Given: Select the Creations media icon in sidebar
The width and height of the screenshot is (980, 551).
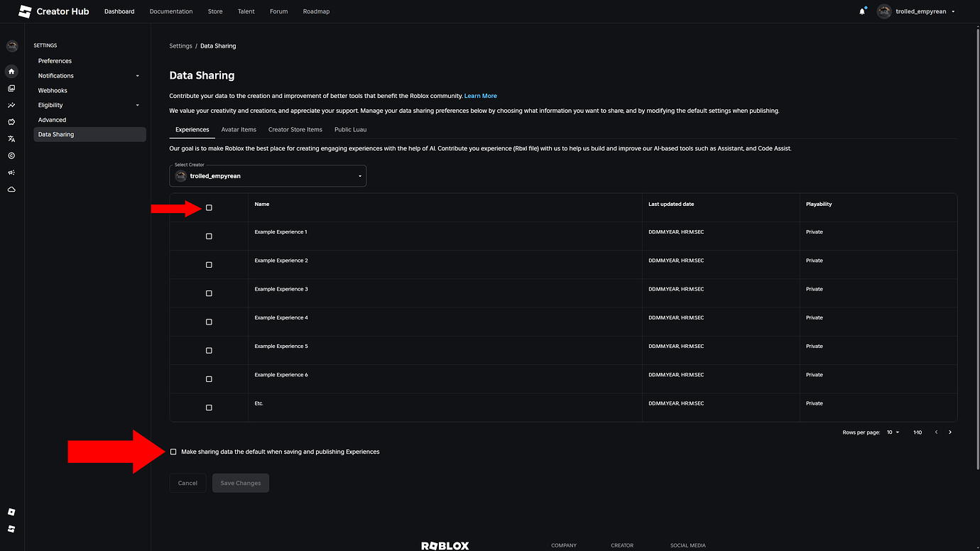Looking at the screenshot, I should pos(11,88).
